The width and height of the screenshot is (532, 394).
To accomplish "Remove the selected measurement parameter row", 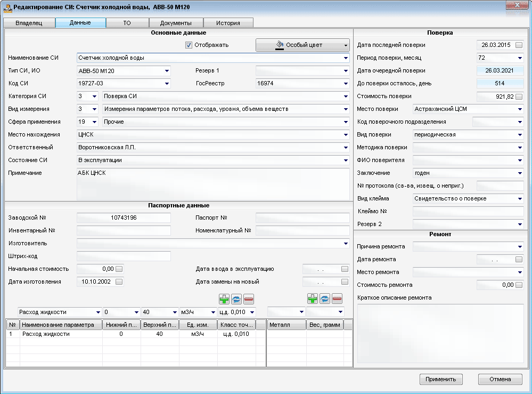I will pos(249,299).
